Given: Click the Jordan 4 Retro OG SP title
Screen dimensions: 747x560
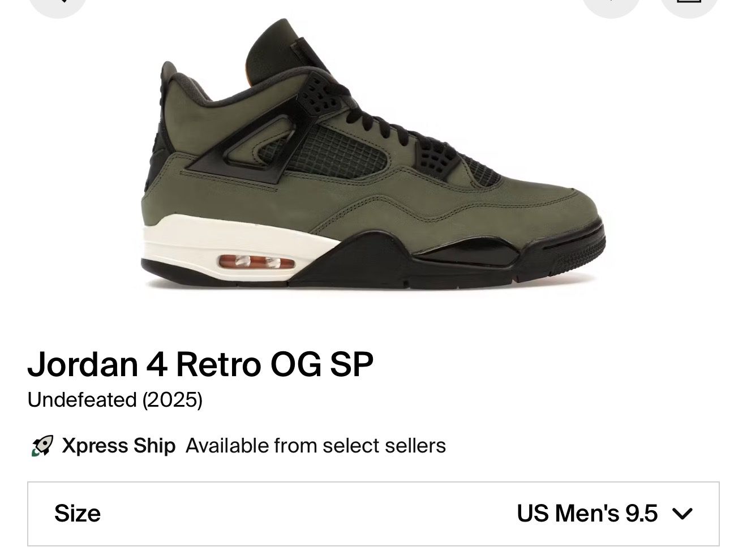Looking at the screenshot, I should pos(200,364).
